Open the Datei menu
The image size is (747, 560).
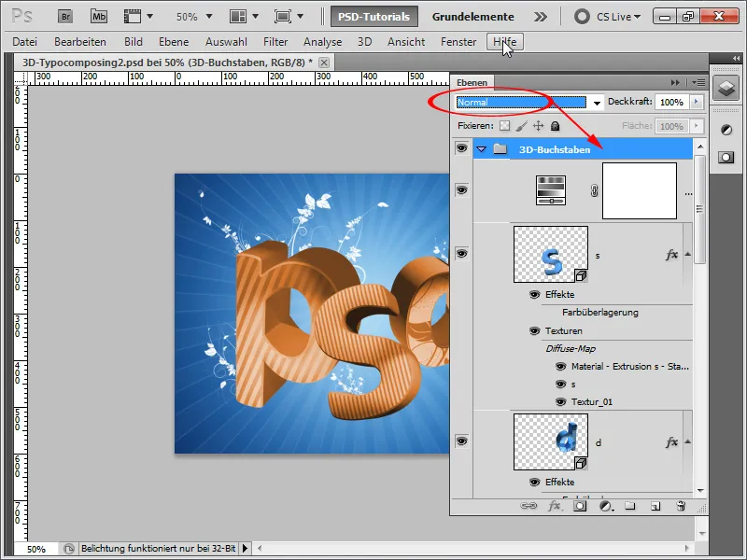(x=25, y=42)
